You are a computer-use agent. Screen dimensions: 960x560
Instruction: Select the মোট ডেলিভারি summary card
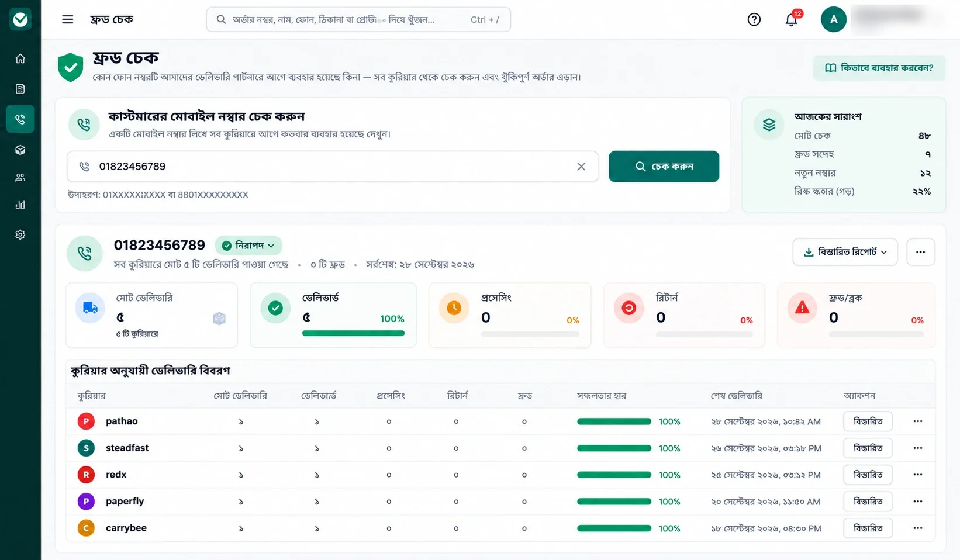click(x=151, y=315)
